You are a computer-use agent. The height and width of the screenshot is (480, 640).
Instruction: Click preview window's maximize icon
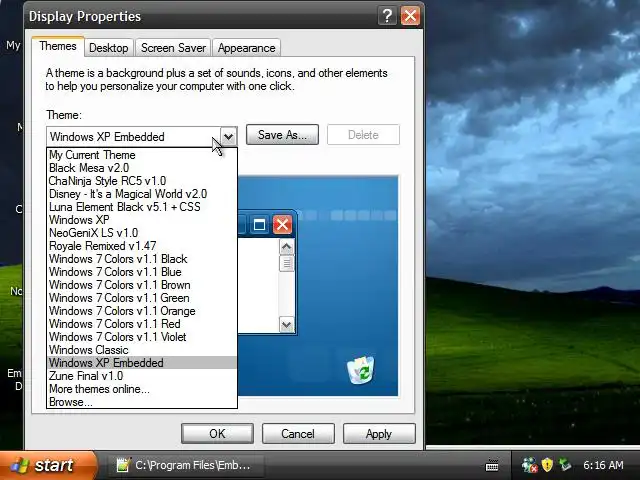pos(259,224)
